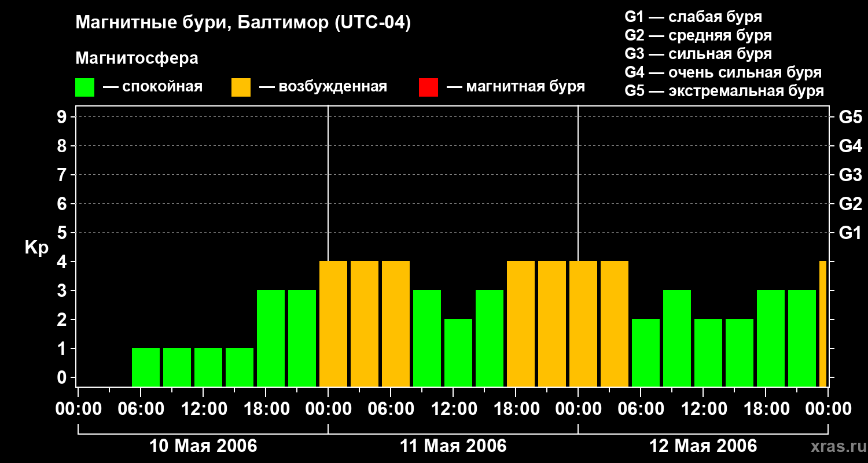Click the "G2 — средняя буря" legend line
The image size is (868, 463).
click(x=698, y=35)
